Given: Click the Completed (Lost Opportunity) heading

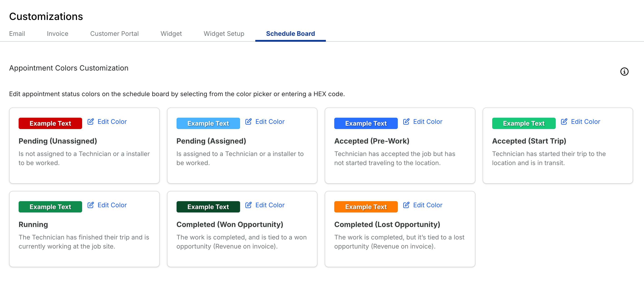Looking at the screenshot, I should click(387, 225).
